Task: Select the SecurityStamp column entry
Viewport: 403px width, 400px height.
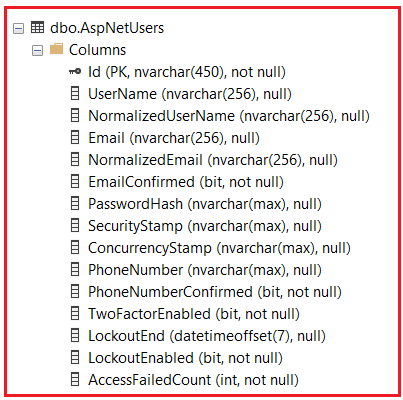Action: (205, 226)
